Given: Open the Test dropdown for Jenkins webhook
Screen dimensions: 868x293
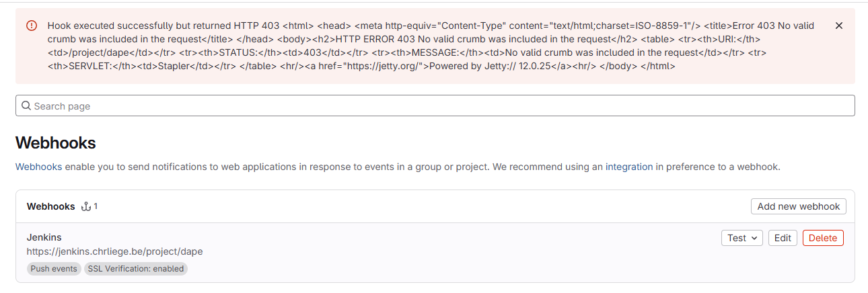Looking at the screenshot, I should [x=742, y=238].
